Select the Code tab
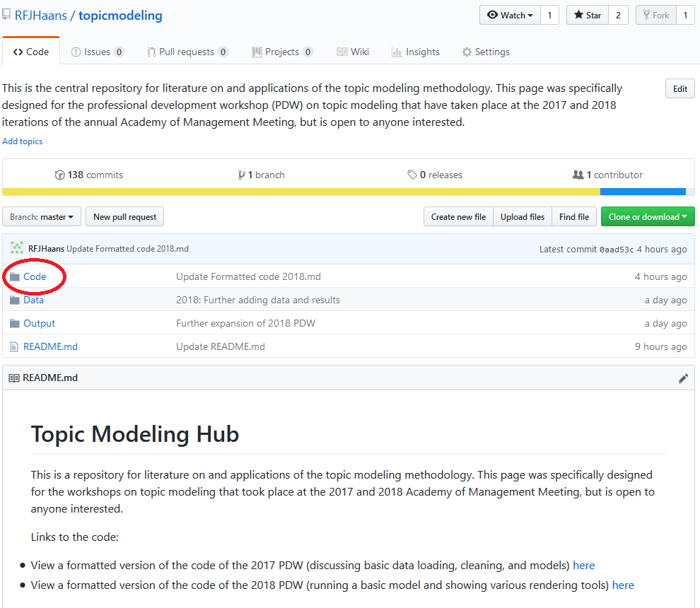700x608 pixels. (x=31, y=52)
